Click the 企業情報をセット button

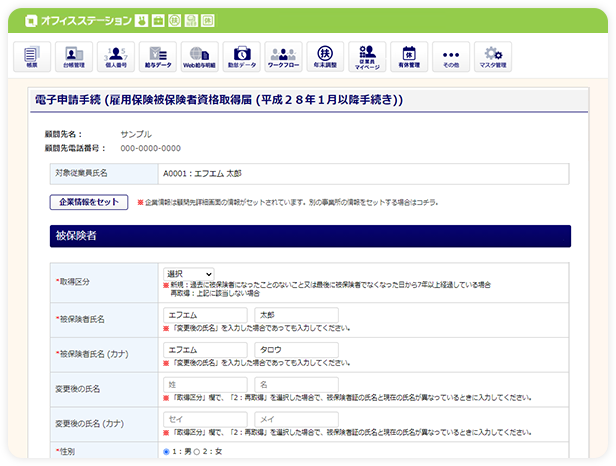[x=89, y=202]
